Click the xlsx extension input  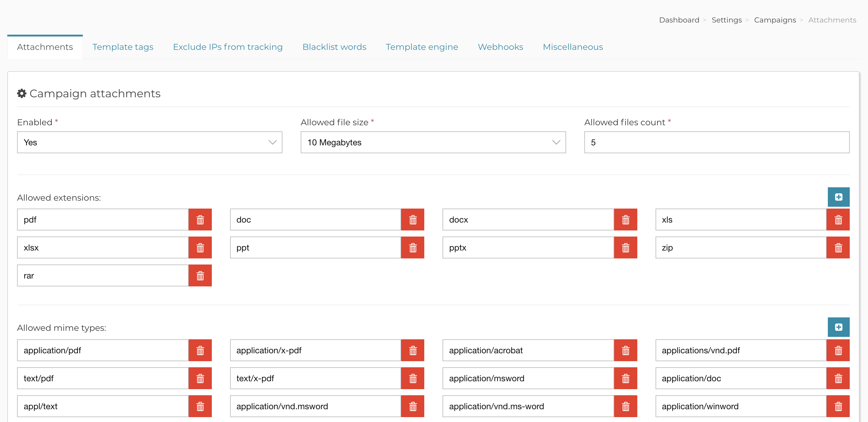[x=103, y=247]
